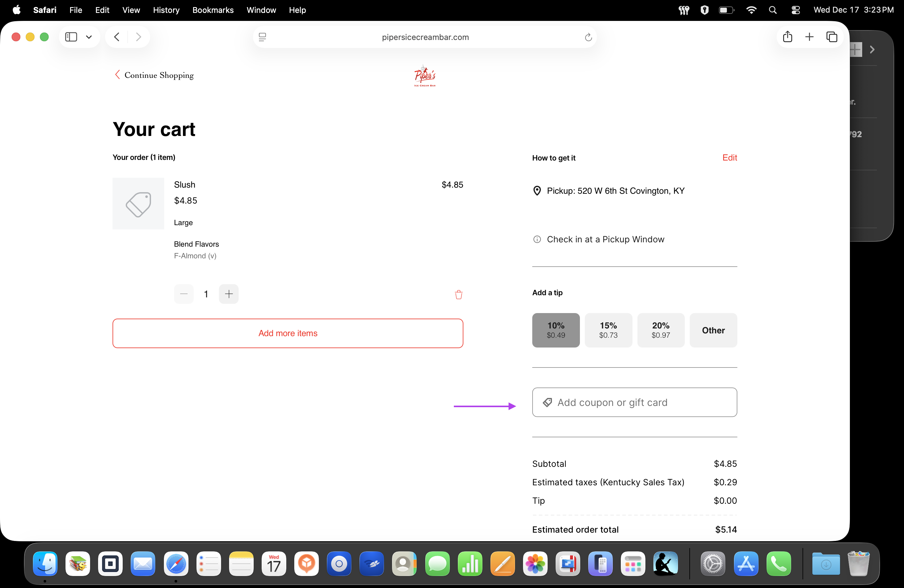Open the Share icon in Safari toolbar
The image size is (904, 588).
(787, 37)
